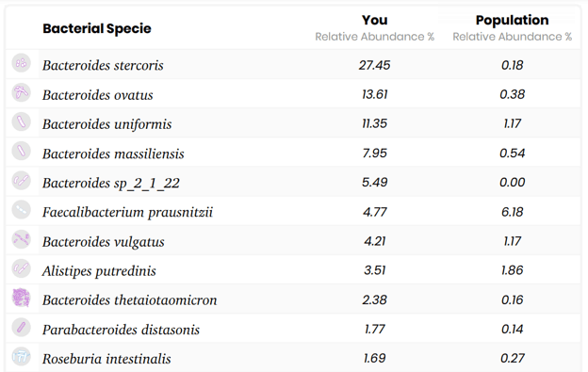Click the Faecalibacterium prausnitzii icon
This screenshot has width=588, height=372.
coord(21,210)
